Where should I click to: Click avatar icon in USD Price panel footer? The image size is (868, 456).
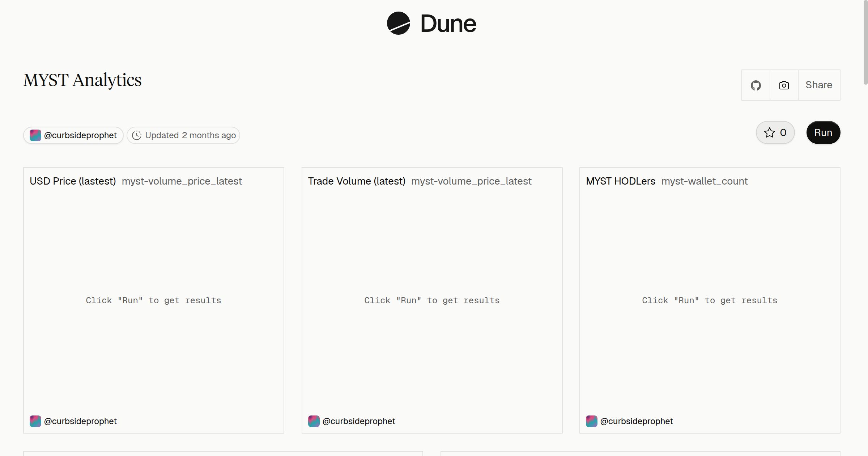point(35,421)
